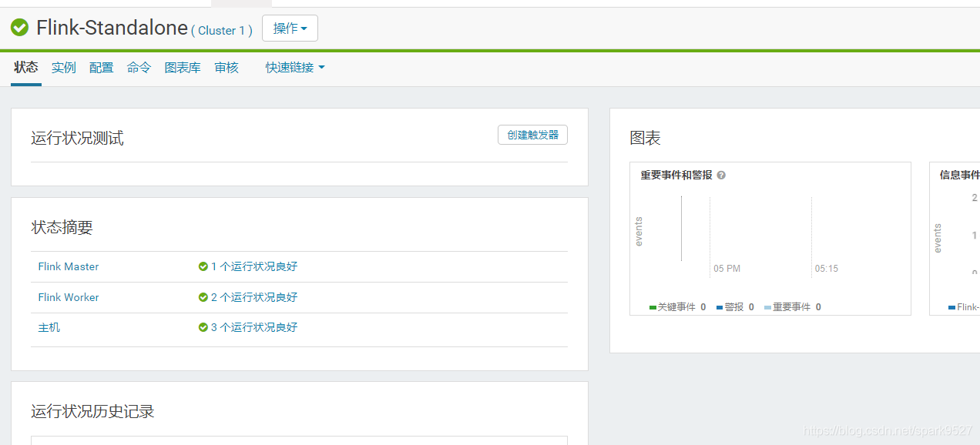Click the 05 PM time label on chart

(727, 269)
